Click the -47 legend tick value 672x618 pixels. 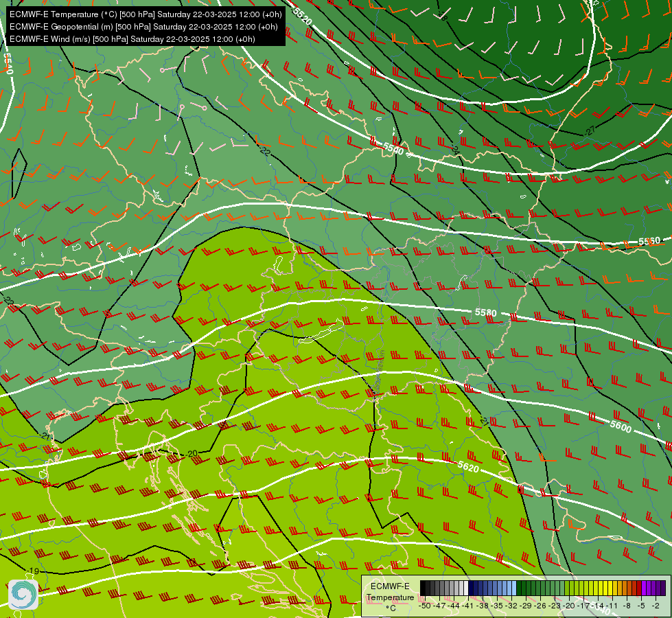439,606
